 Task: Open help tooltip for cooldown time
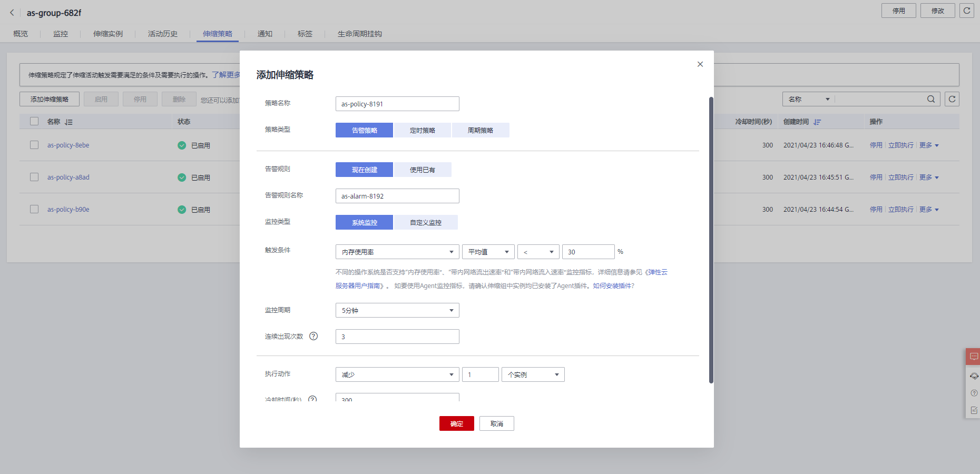click(x=312, y=399)
